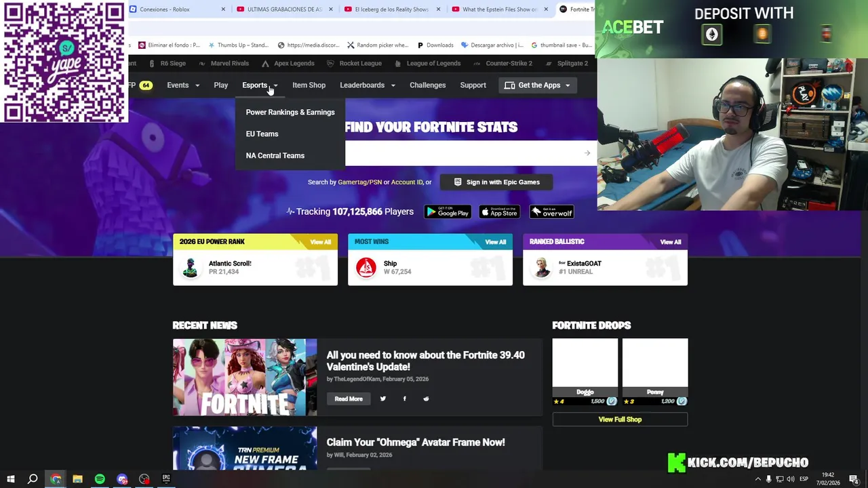Click the search arrow in stats field
Screen dimensions: 868x488
[x=587, y=153]
